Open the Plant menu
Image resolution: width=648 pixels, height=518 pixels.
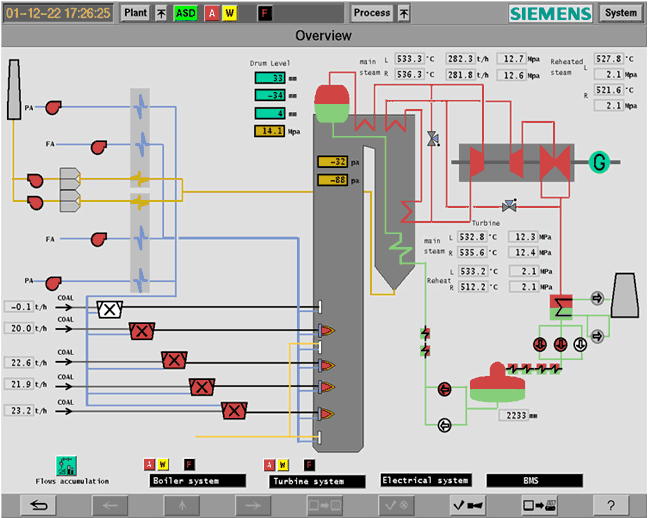click(135, 13)
